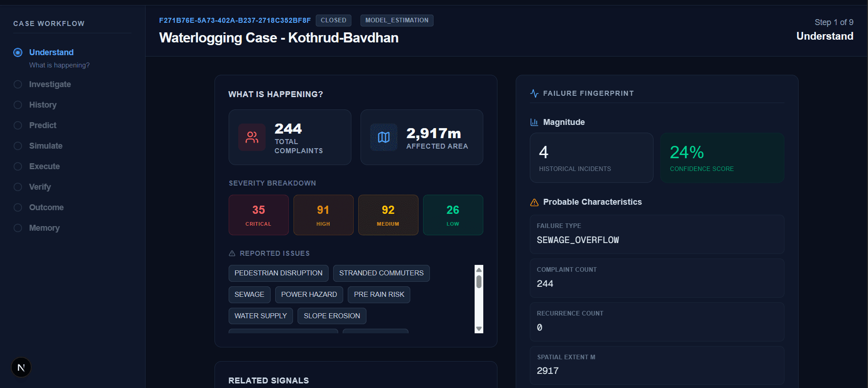Click the 35 CRITICAL severity tile
This screenshot has width=868, height=388.
click(x=259, y=215)
